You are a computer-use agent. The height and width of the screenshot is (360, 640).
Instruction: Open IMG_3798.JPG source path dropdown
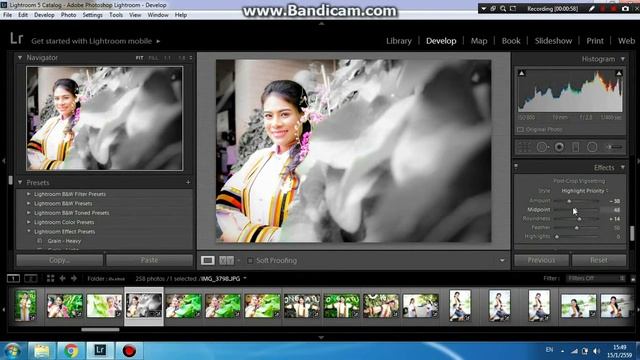click(245, 278)
